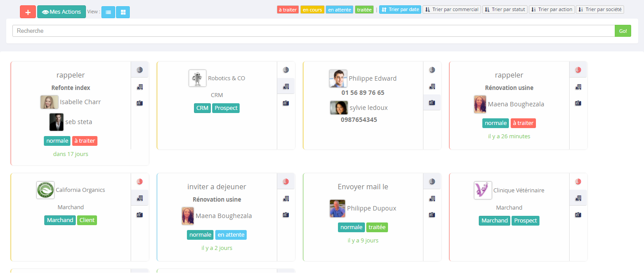The width and height of the screenshot is (644, 273).
Task: Click phone number 01 56 89 76 65
Action: point(363,93)
